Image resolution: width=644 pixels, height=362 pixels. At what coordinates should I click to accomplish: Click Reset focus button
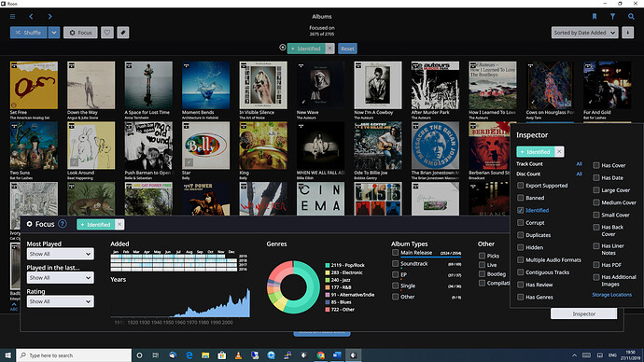347,49
